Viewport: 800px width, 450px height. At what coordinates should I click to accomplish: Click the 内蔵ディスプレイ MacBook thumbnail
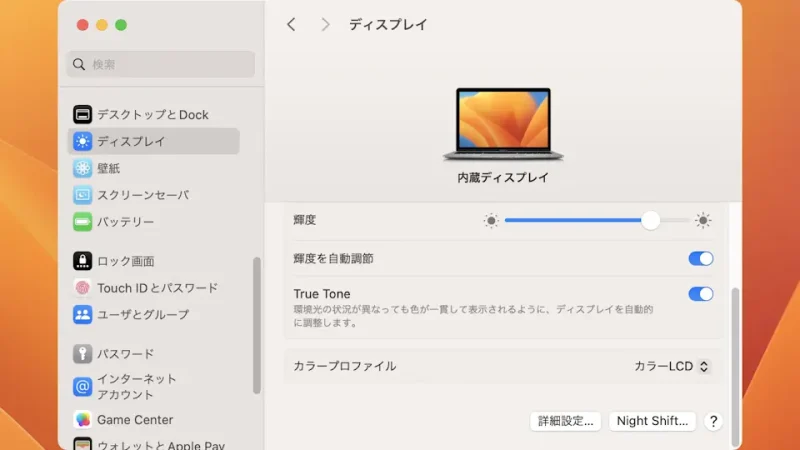[x=503, y=124]
